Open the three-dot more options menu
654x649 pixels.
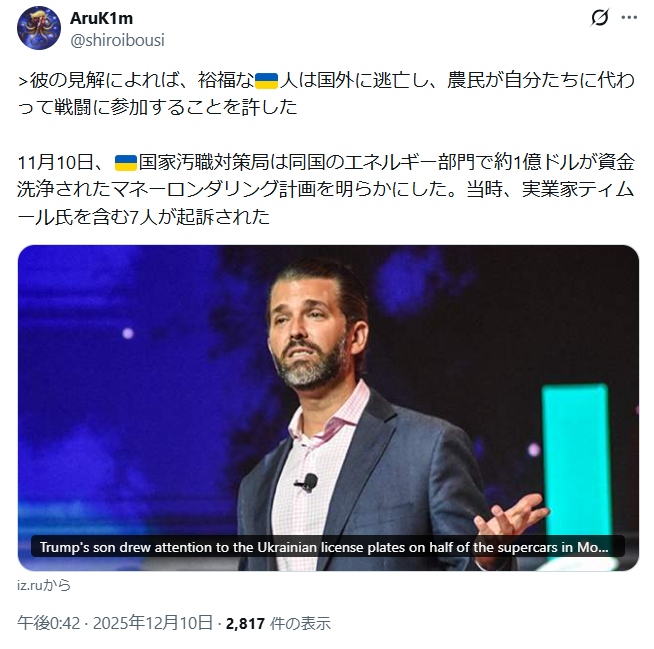click(629, 18)
